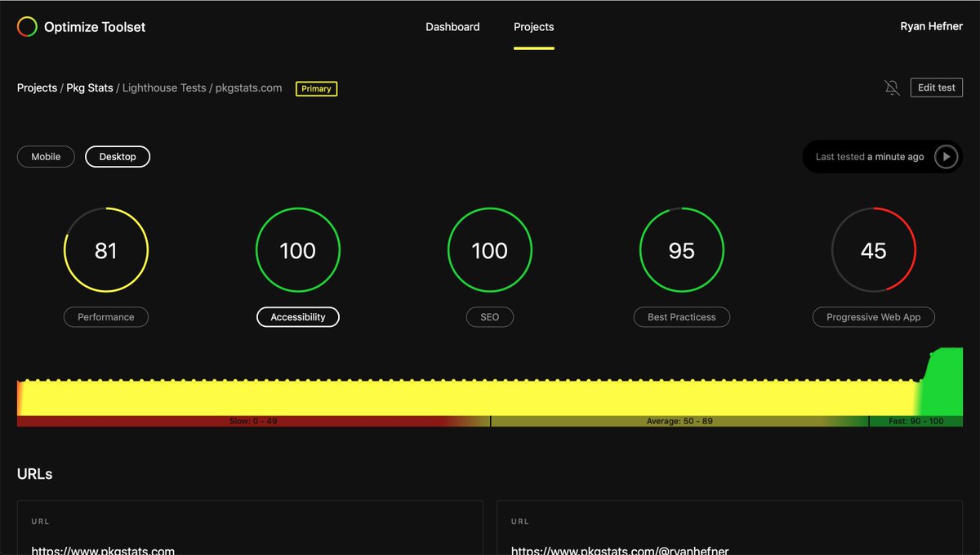
Task: Open the Performance score gauge showing 81
Action: tap(106, 250)
